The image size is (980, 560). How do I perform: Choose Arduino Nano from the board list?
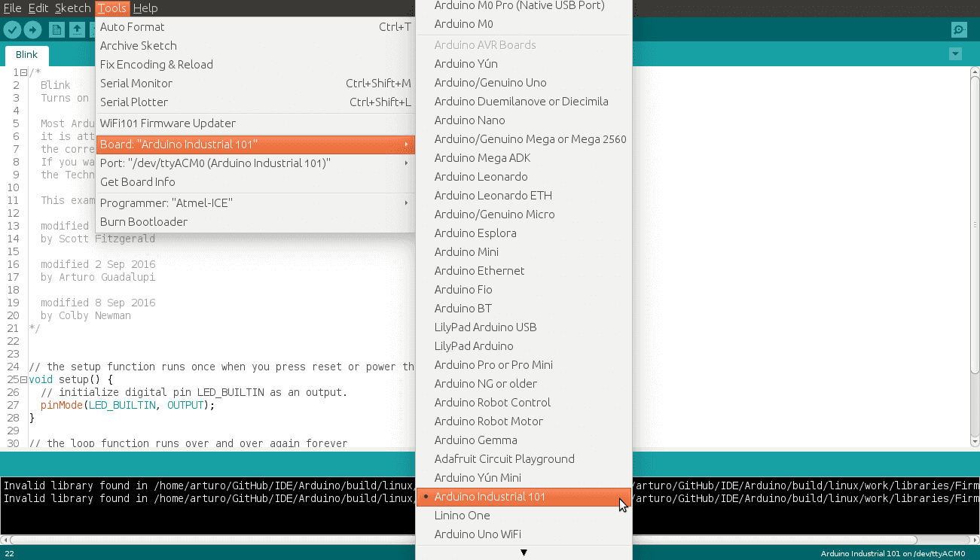coord(469,120)
